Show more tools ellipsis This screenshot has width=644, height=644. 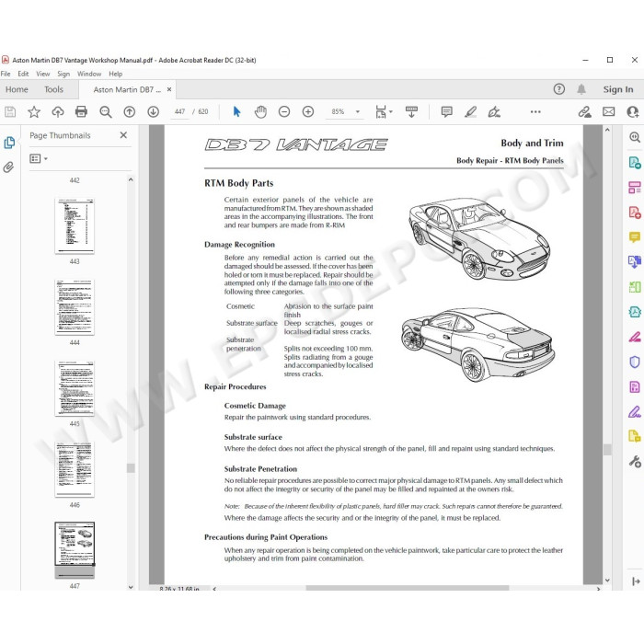[535, 111]
